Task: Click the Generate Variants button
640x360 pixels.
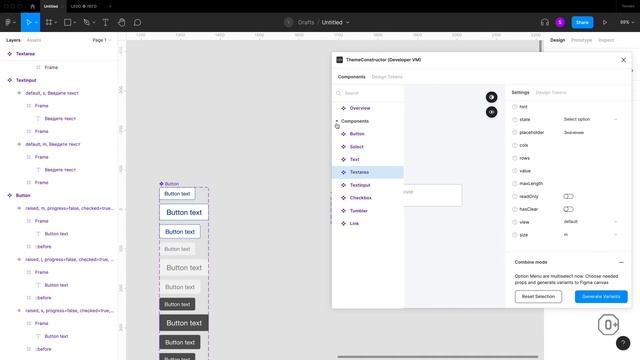Action: pyautogui.click(x=601, y=296)
